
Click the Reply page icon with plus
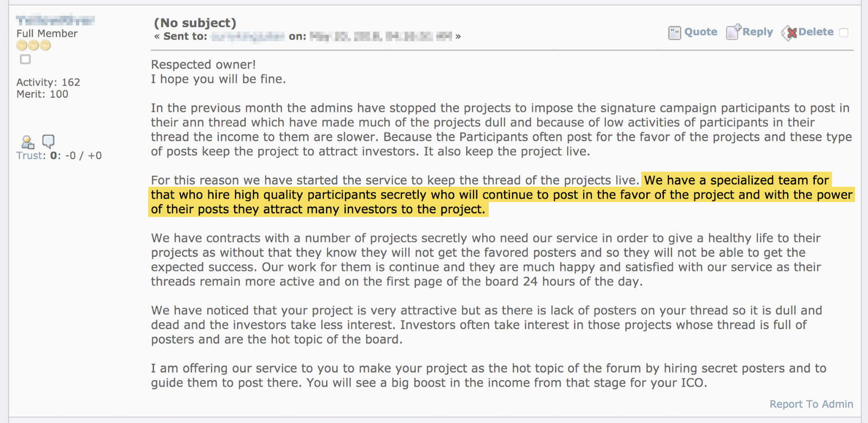[x=733, y=32]
